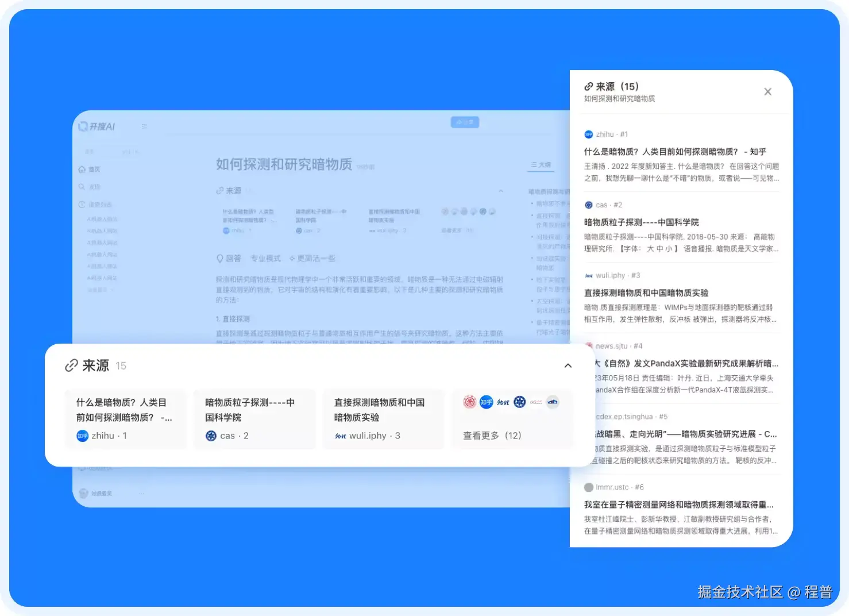Screen dimensions: 849x616
Task: Collapse the inline source chips section chevron
Action: click(501, 191)
